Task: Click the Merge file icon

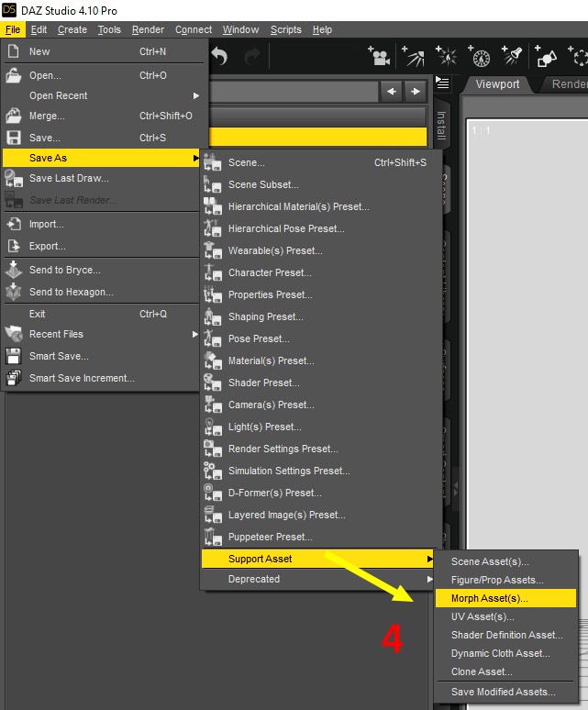Action: click(14, 116)
